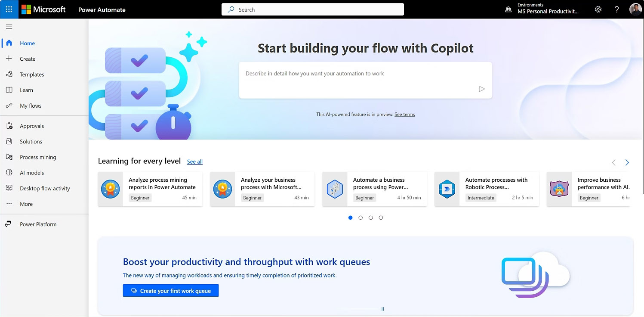Open the app launcher waffle icon
The width and height of the screenshot is (644, 317).
pyautogui.click(x=9, y=9)
